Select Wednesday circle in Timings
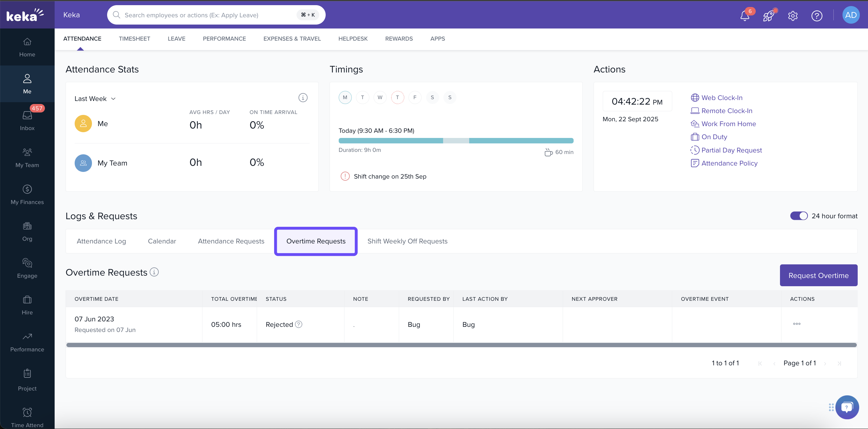Image resolution: width=868 pixels, height=429 pixels. click(x=380, y=97)
